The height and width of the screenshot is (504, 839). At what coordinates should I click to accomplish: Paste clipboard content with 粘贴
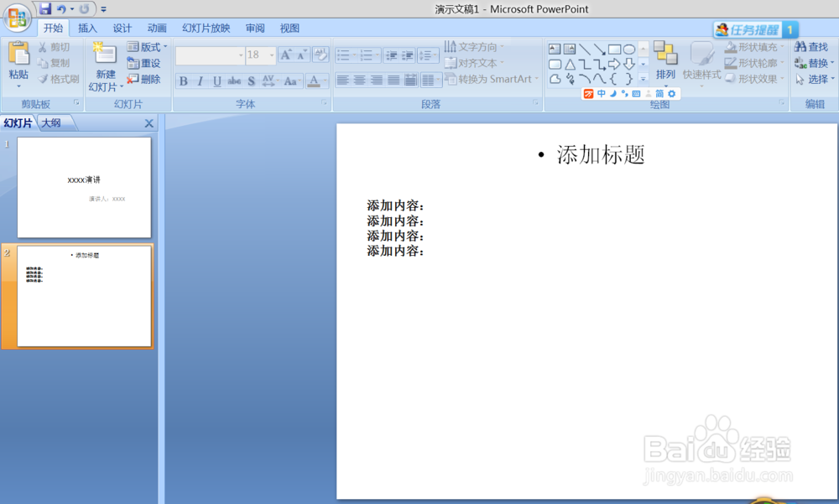point(18,63)
